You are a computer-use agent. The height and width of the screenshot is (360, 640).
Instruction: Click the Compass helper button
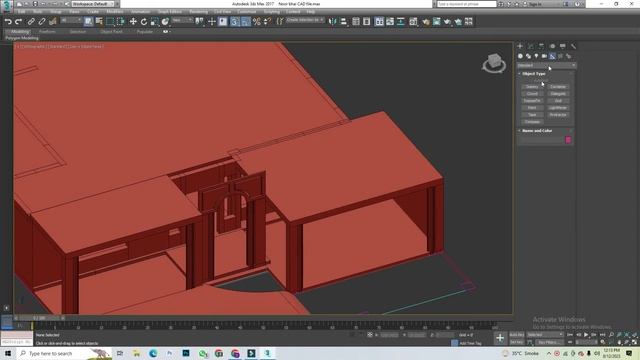532,122
